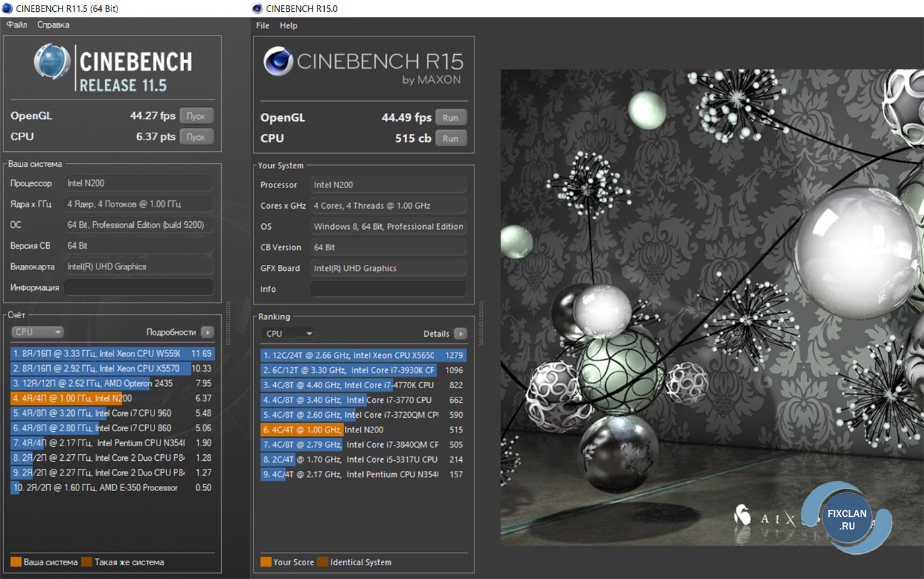Click the Ваша система orange legend swatch
Viewport: 924px width, 579px height.
pos(16,562)
